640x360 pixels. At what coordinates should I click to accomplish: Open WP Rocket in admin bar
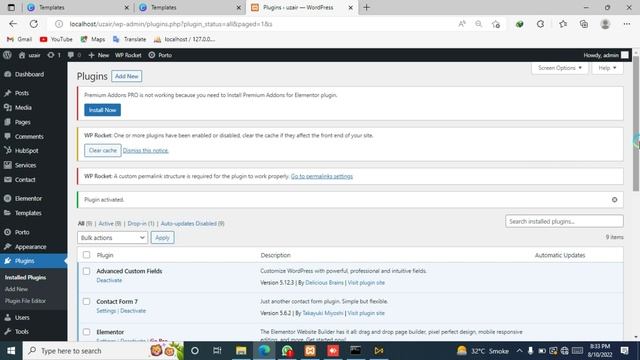pyautogui.click(x=128, y=55)
